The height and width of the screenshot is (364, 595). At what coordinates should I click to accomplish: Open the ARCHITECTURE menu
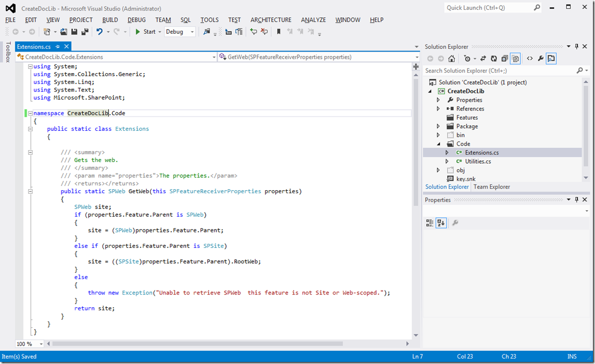point(271,20)
